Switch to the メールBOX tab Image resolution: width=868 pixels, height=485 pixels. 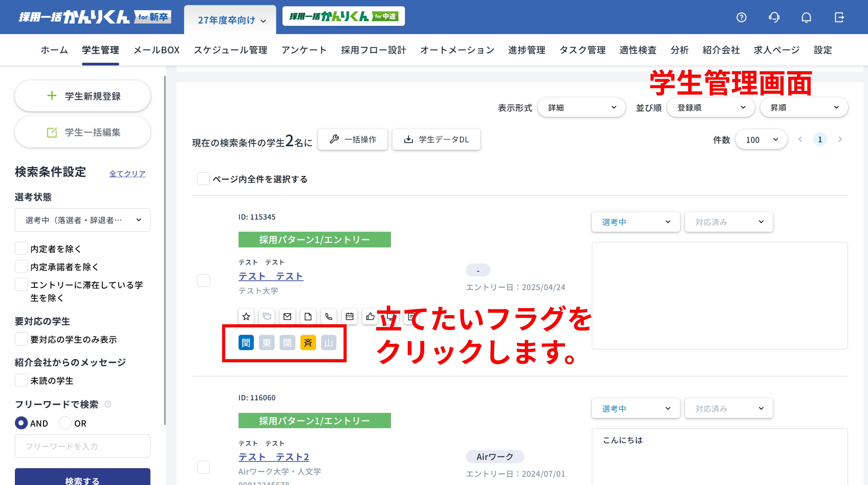click(156, 50)
